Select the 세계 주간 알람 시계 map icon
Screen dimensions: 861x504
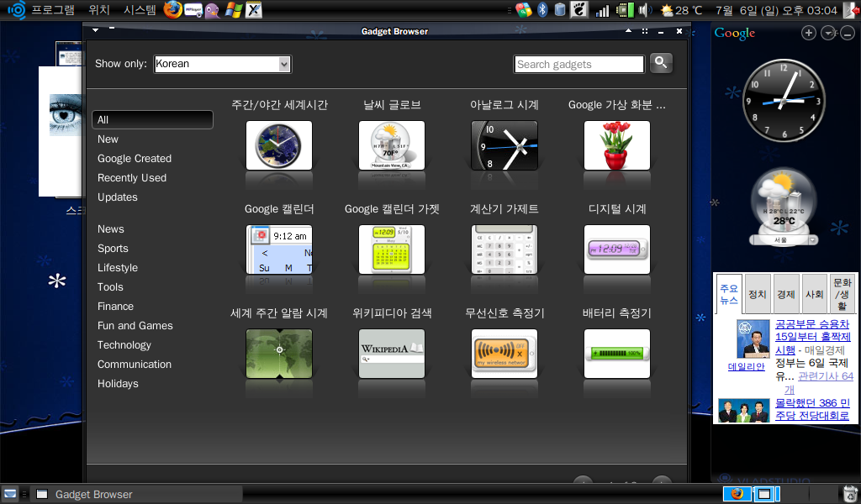279,354
